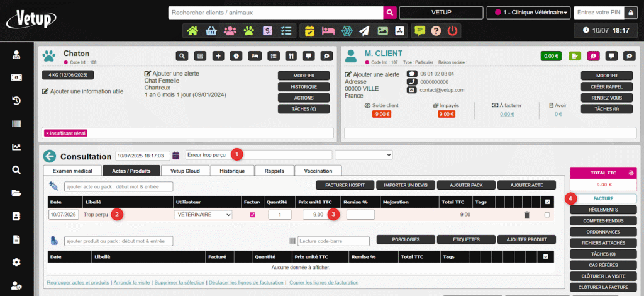Switch to the Examen médical tab
644x296 pixels.
72,171
